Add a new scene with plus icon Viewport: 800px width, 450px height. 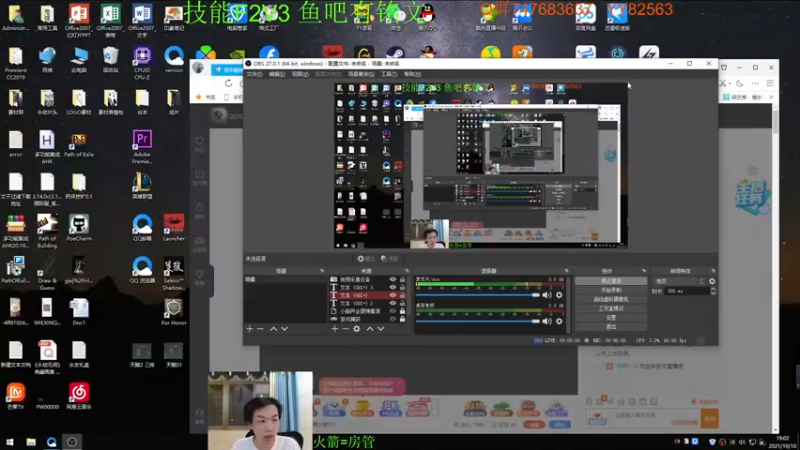point(249,329)
